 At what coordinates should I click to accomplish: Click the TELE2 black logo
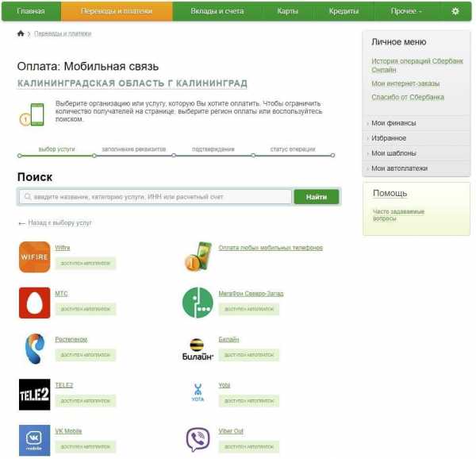coord(34,395)
